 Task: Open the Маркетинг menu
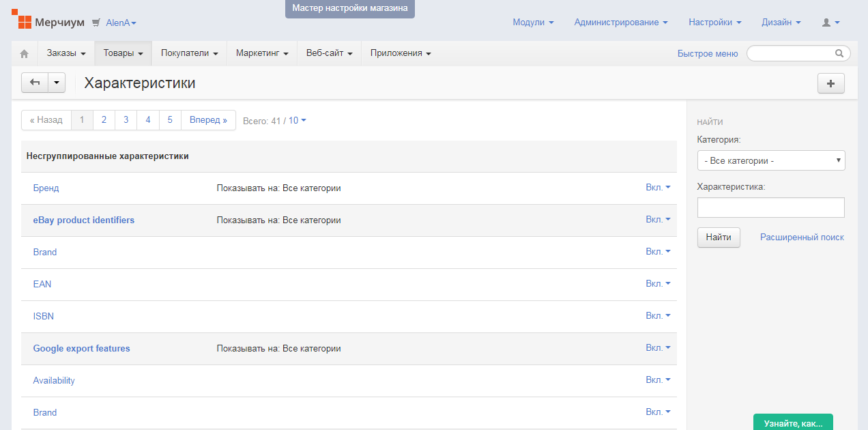click(262, 53)
